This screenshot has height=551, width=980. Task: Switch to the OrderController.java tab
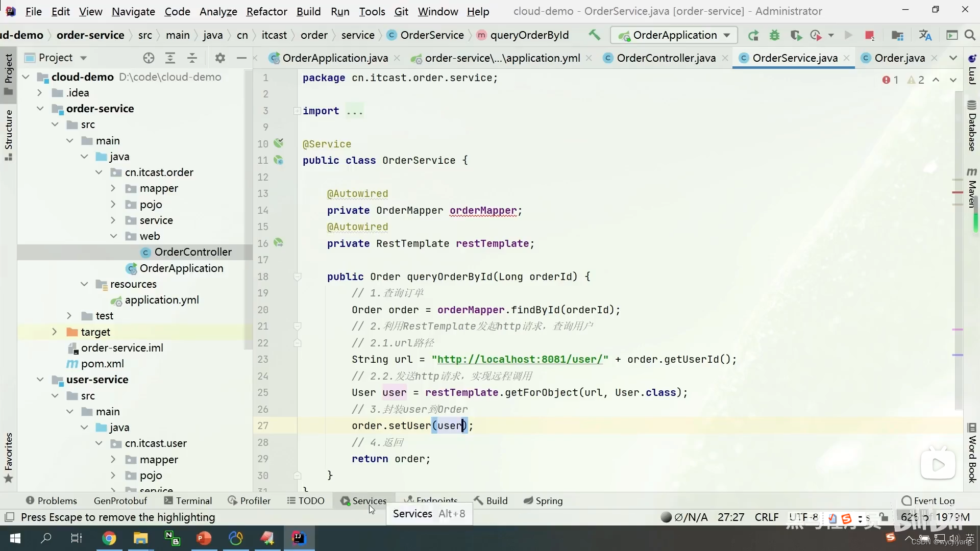(666, 58)
